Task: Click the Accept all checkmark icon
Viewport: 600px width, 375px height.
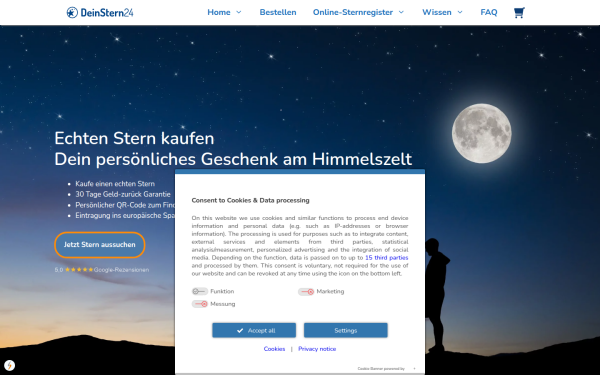Action: pyautogui.click(x=240, y=330)
